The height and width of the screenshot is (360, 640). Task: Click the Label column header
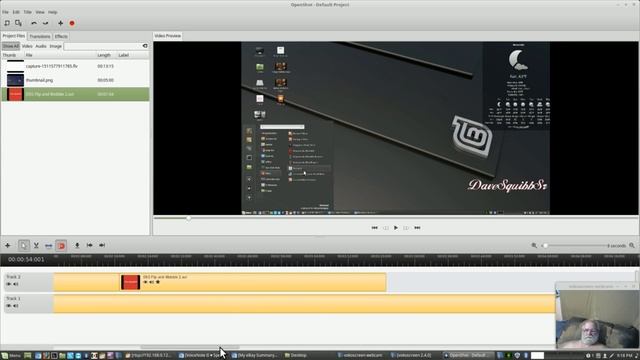tap(133, 55)
